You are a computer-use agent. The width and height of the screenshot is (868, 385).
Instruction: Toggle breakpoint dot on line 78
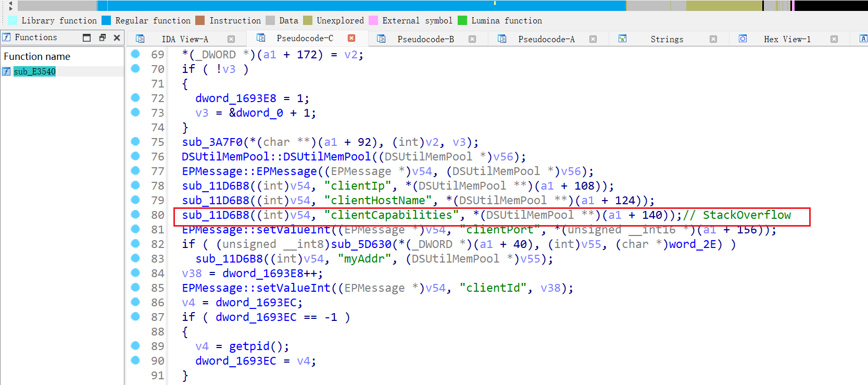[135, 185]
